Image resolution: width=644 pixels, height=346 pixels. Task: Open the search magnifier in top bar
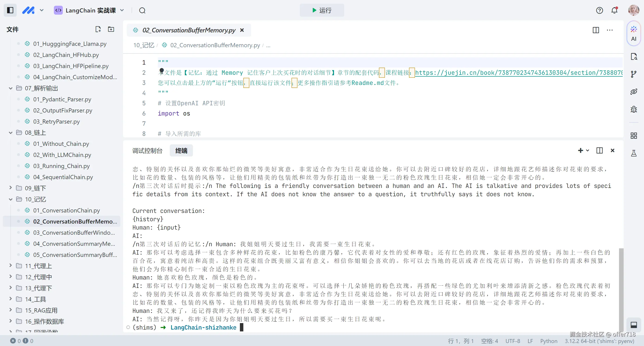(142, 10)
